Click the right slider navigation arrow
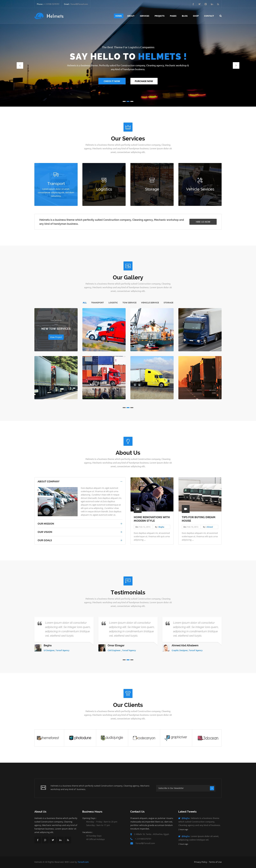Image resolution: width=256 pixels, height=868 pixels. point(236,65)
